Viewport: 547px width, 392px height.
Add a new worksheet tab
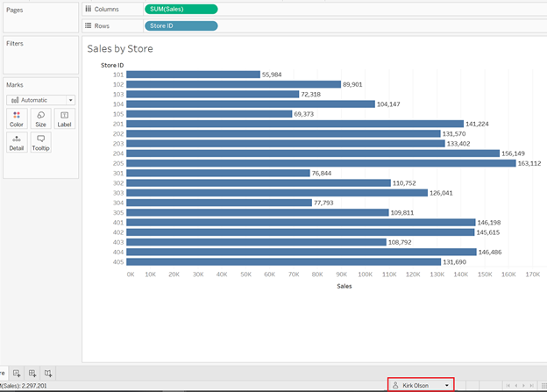coord(17,374)
